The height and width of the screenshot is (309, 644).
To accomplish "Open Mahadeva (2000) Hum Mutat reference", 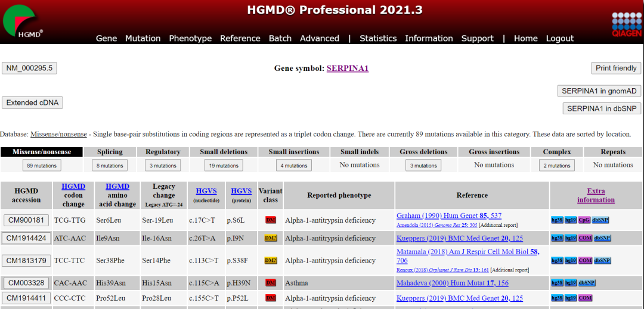I will pyautogui.click(x=453, y=282).
